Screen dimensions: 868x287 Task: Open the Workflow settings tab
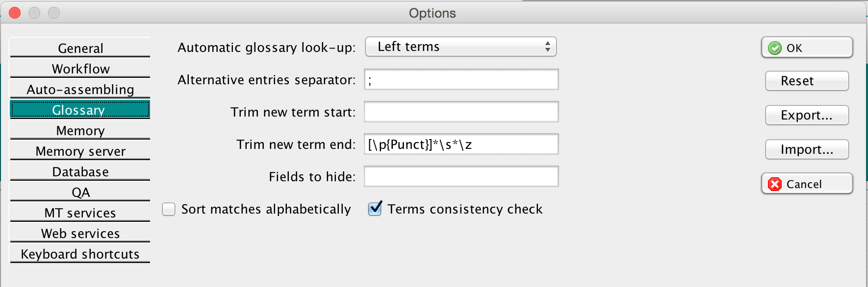80,69
